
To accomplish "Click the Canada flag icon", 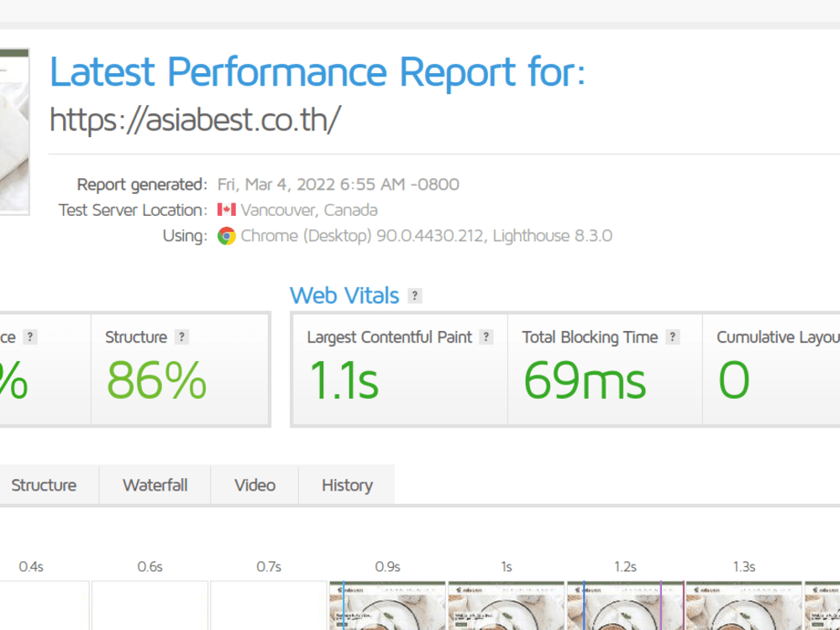I will (227, 209).
